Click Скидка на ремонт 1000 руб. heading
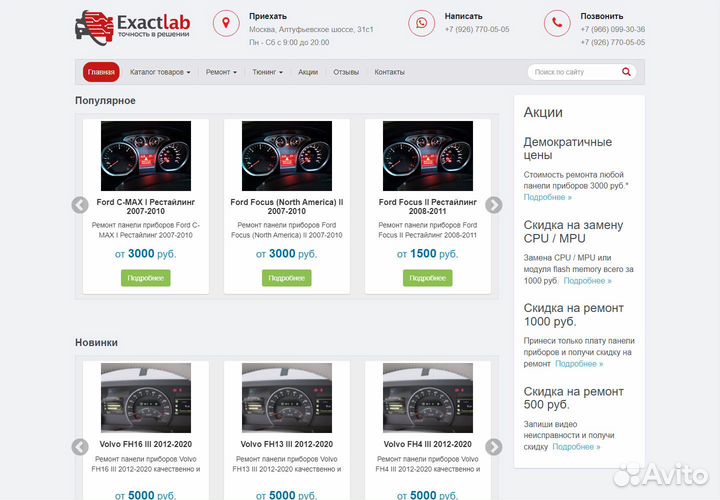 (574, 315)
